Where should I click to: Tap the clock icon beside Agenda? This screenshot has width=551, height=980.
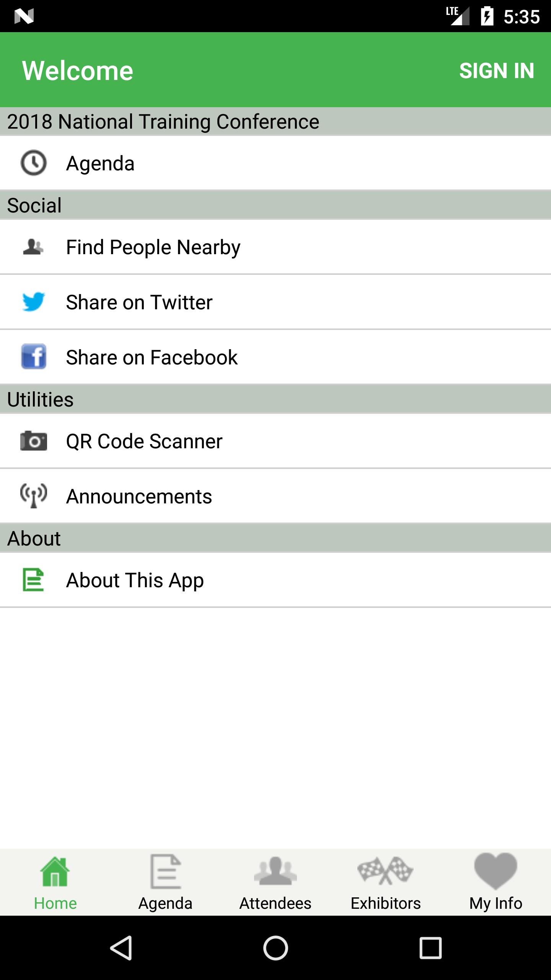click(x=34, y=163)
